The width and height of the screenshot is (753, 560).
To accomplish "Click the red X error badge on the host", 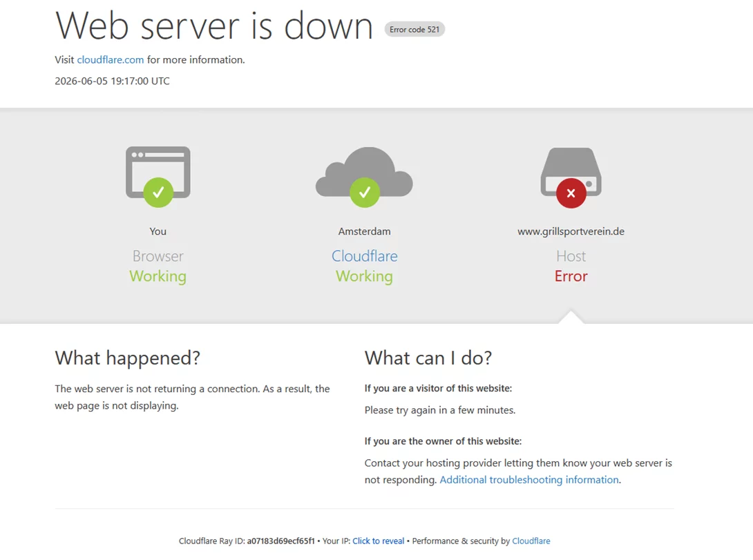I will (x=571, y=193).
